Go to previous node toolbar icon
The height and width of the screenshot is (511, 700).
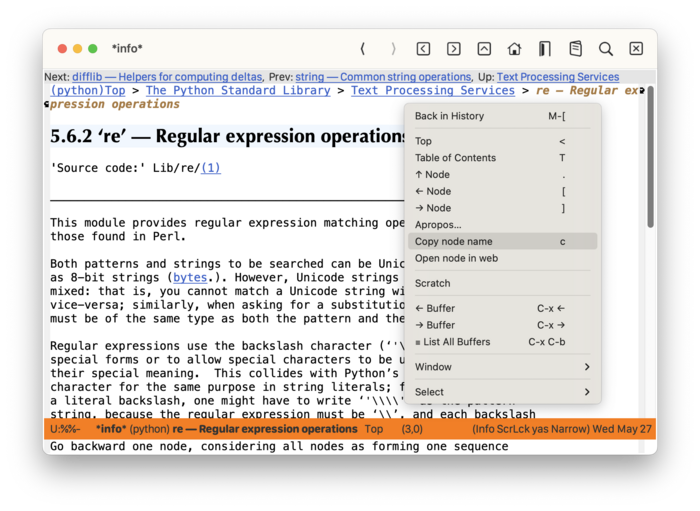pyautogui.click(x=423, y=49)
